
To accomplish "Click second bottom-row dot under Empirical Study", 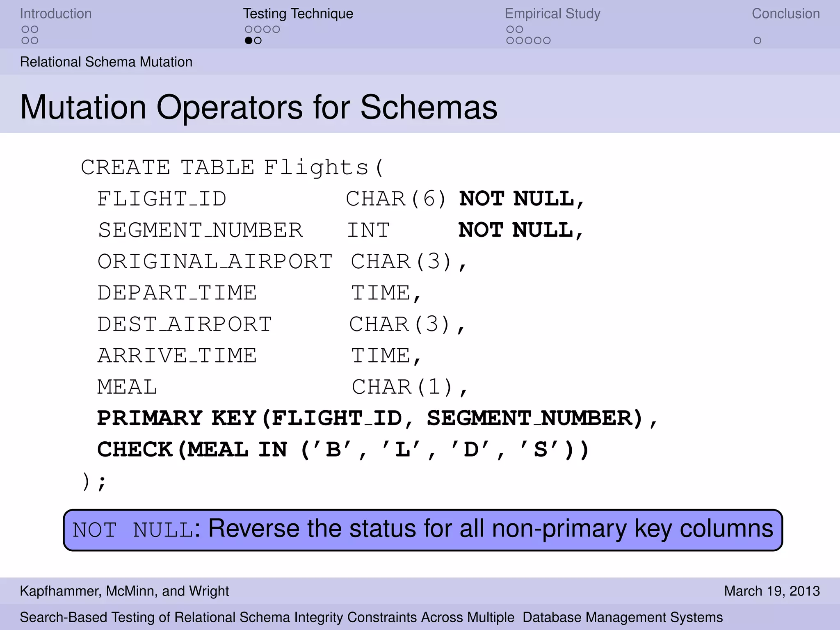I will coord(519,41).
